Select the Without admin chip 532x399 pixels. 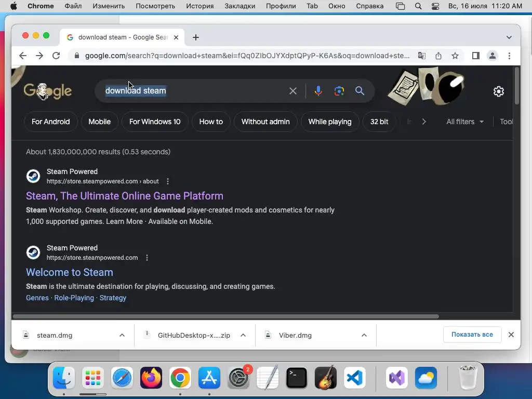point(265,122)
